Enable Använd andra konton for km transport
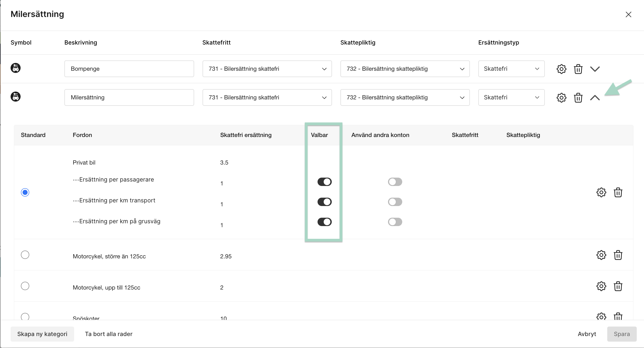Image resolution: width=644 pixels, height=348 pixels. (x=395, y=202)
